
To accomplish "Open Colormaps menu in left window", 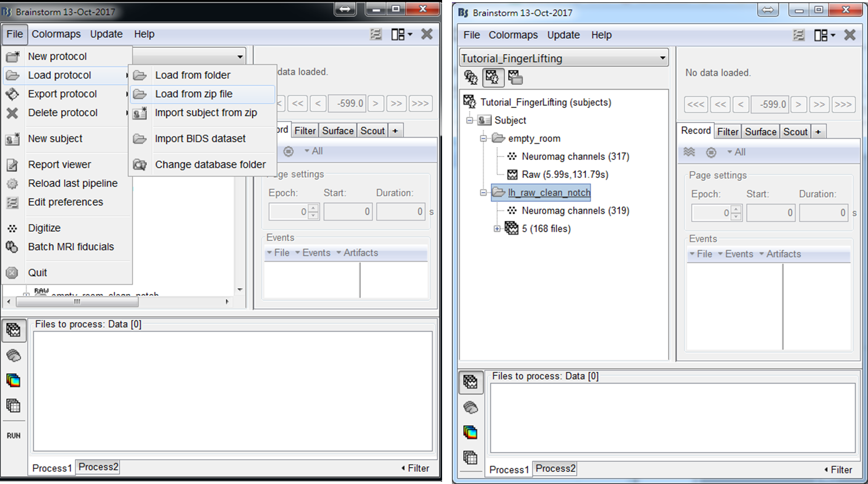I will pyautogui.click(x=56, y=34).
